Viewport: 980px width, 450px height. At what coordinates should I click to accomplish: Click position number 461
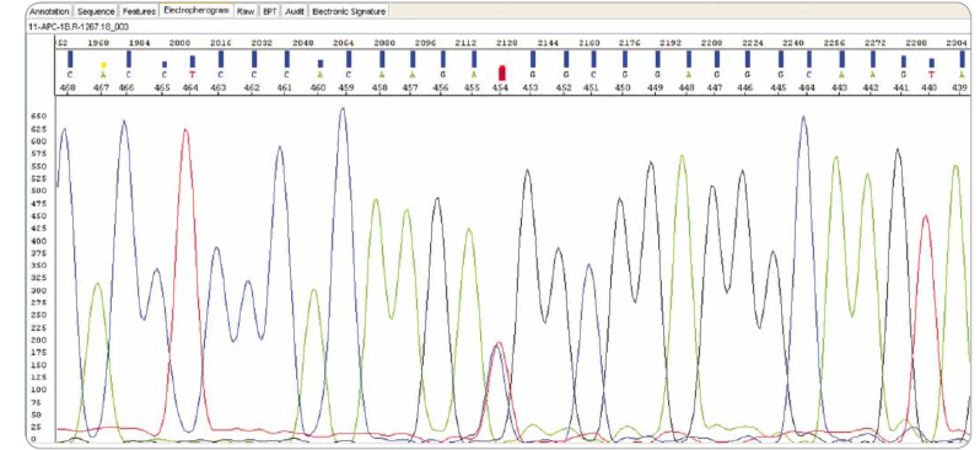(x=284, y=88)
